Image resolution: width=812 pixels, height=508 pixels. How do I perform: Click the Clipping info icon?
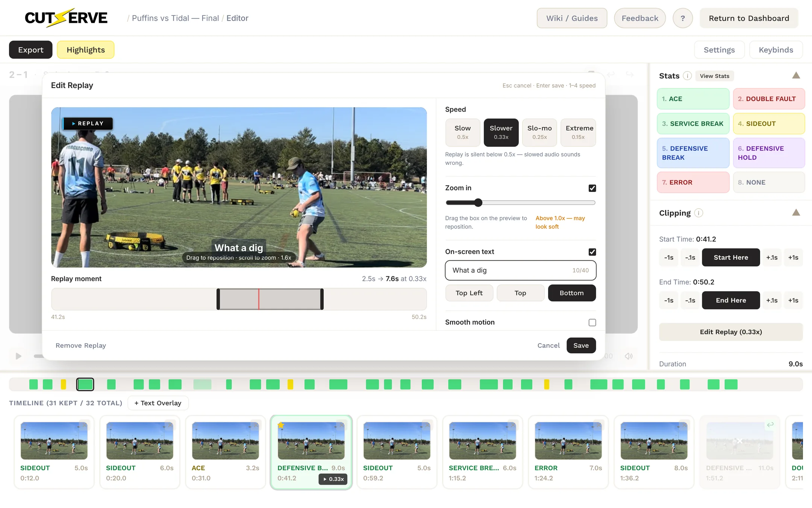click(698, 213)
